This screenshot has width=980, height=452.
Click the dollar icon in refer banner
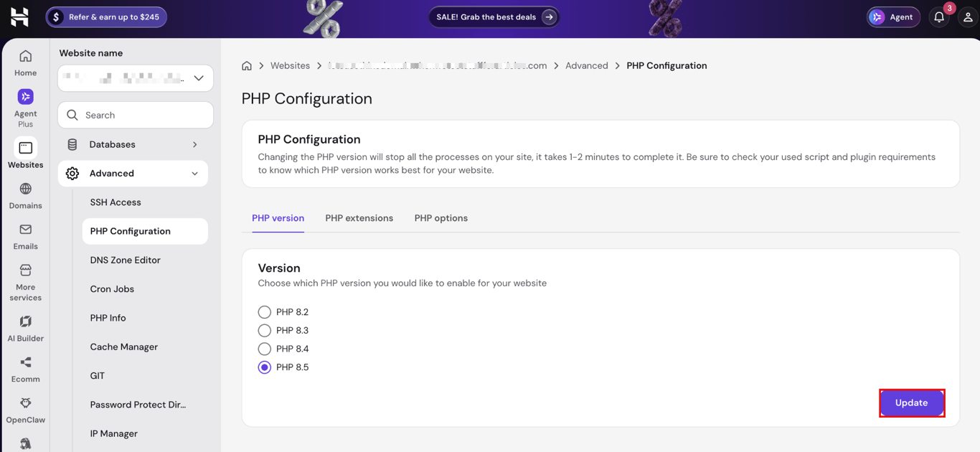pyautogui.click(x=56, y=17)
